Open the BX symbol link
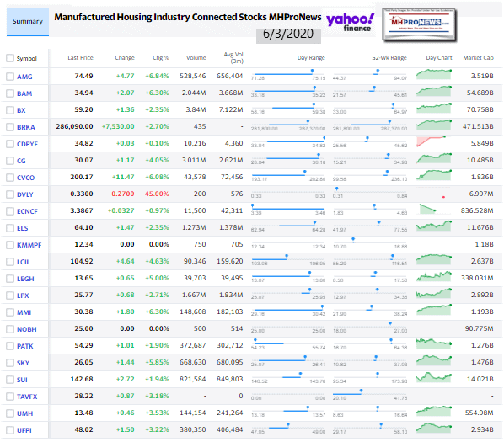 (21, 110)
